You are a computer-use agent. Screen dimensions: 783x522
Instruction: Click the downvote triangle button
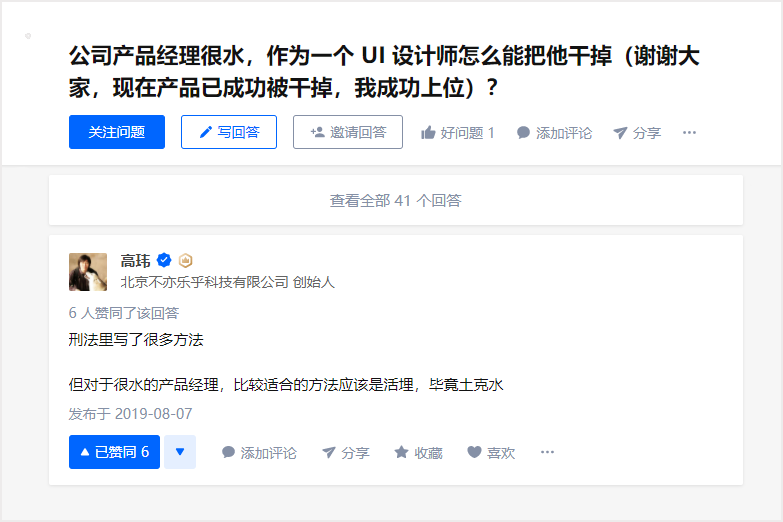click(180, 452)
